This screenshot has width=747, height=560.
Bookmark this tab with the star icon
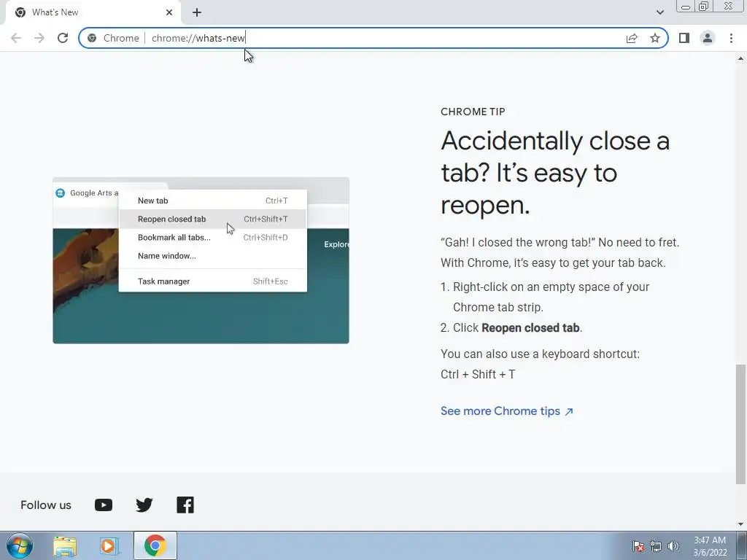coord(655,38)
